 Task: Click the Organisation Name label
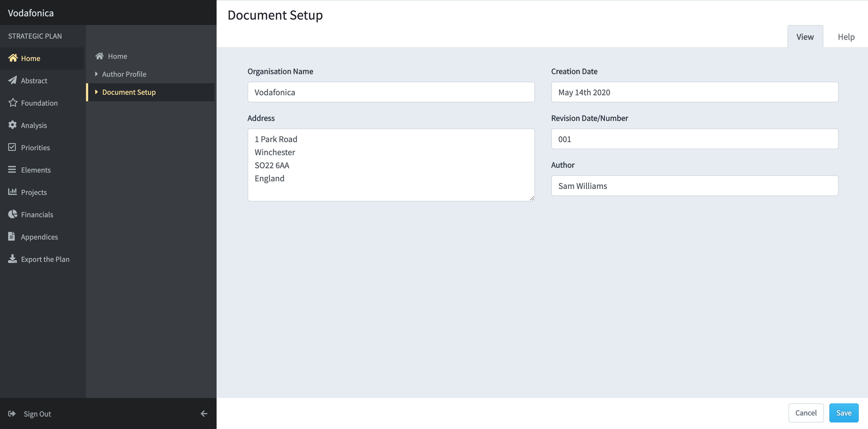coord(280,71)
